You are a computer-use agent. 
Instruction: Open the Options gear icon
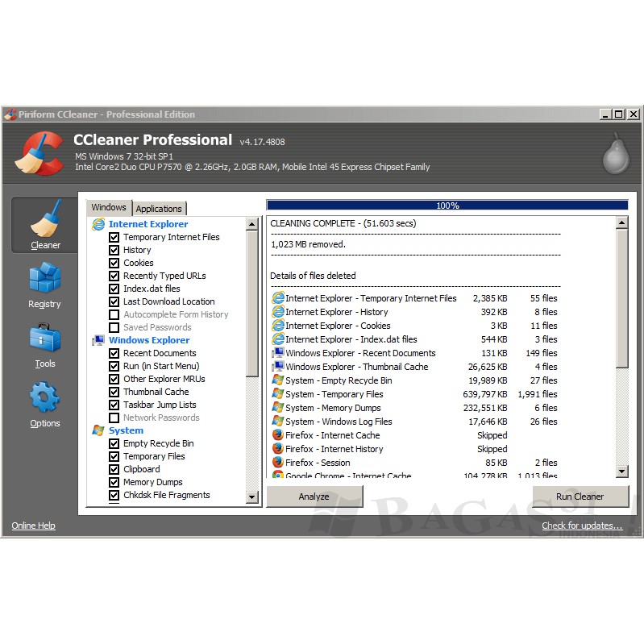pos(45,397)
